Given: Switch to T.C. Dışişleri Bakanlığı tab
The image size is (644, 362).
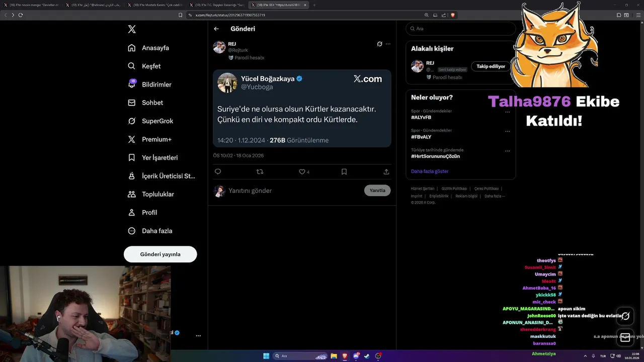Looking at the screenshot, I should [217, 5].
